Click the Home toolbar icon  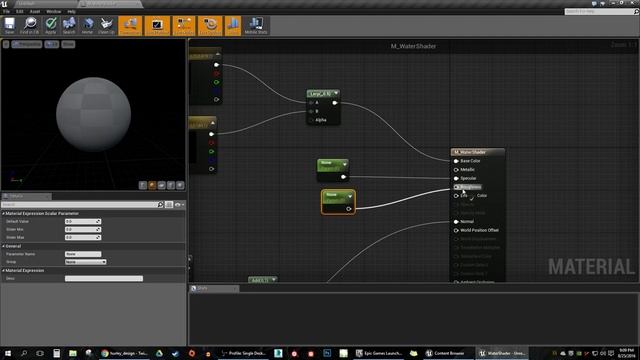pyautogui.click(x=87, y=25)
